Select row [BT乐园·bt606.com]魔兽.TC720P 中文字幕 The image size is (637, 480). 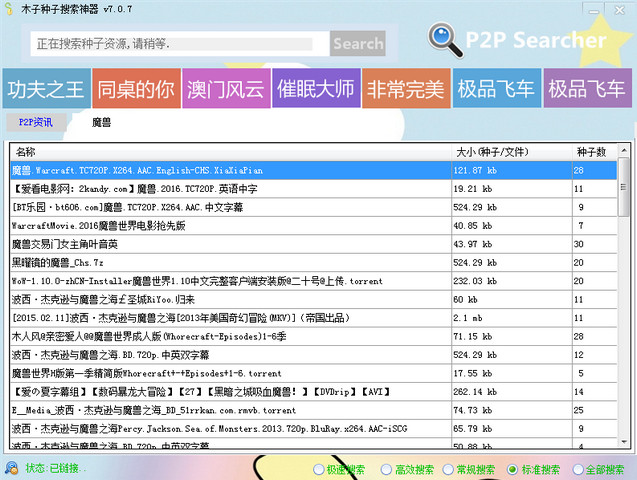tap(313, 207)
